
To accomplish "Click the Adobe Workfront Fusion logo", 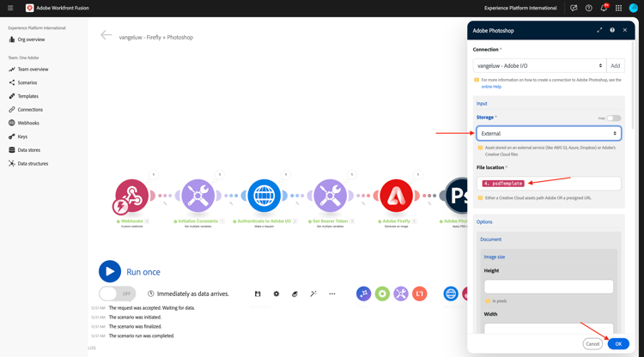I will tap(29, 8).
